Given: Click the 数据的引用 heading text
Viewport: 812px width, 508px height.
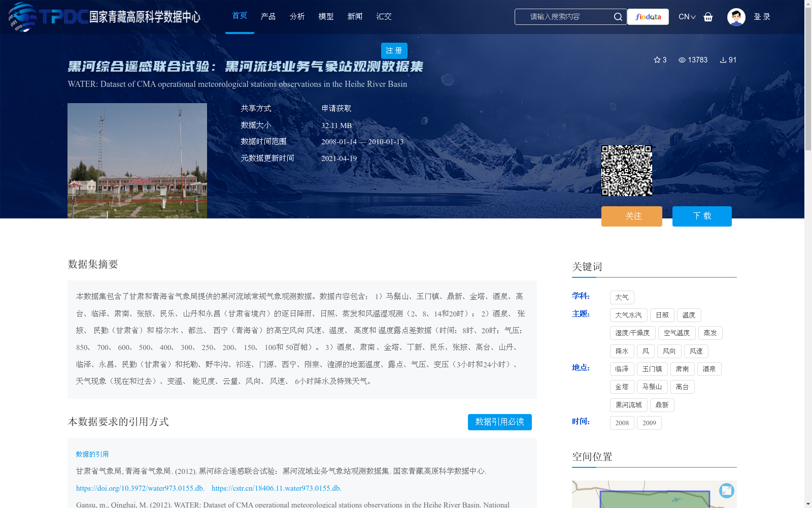Looking at the screenshot, I should pyautogui.click(x=92, y=454).
